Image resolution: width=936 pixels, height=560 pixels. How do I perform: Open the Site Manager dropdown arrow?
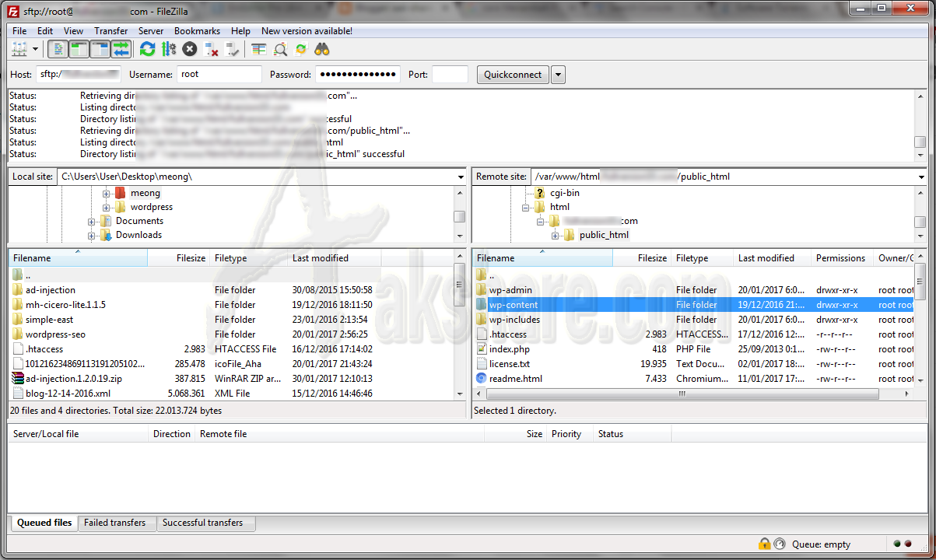(36, 50)
